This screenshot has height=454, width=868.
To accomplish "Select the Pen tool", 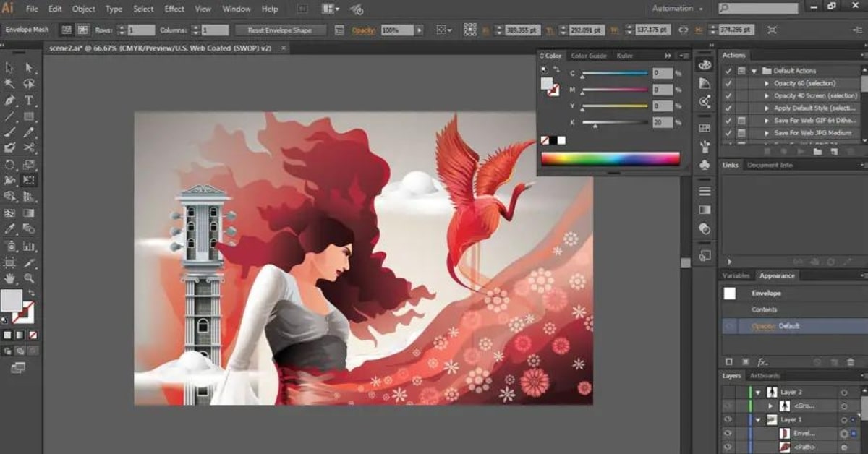I will pos(10,100).
